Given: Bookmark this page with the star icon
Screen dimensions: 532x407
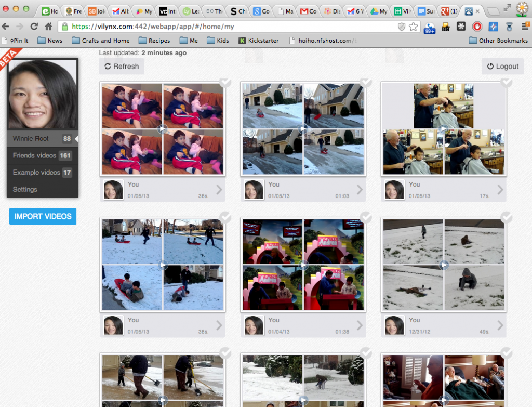Looking at the screenshot, I should tap(413, 27).
